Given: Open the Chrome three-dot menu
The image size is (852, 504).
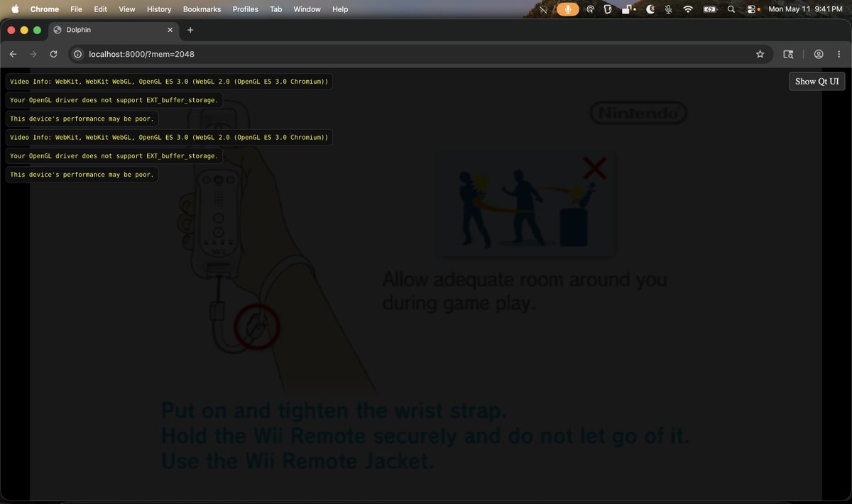Looking at the screenshot, I should (839, 54).
